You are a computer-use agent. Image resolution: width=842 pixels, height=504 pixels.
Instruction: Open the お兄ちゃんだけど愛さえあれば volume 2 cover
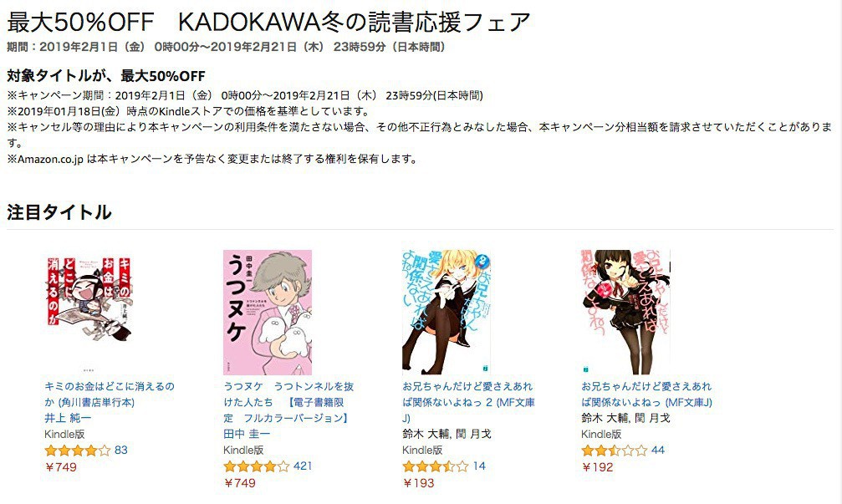(x=447, y=313)
